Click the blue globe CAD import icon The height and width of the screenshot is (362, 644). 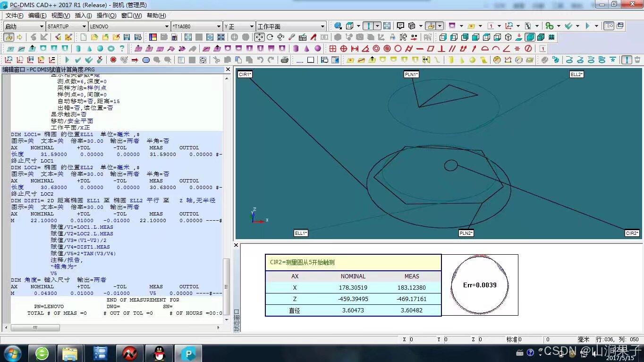tap(338, 26)
